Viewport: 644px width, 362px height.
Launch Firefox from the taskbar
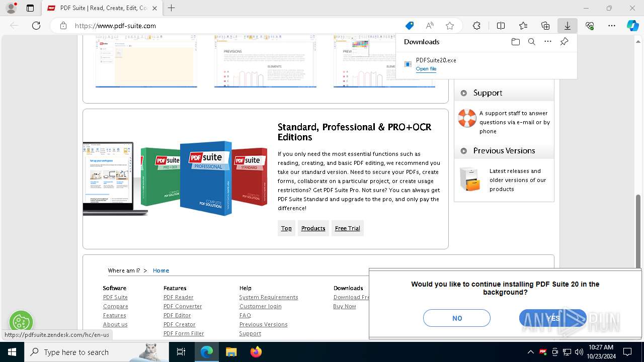tap(256, 352)
